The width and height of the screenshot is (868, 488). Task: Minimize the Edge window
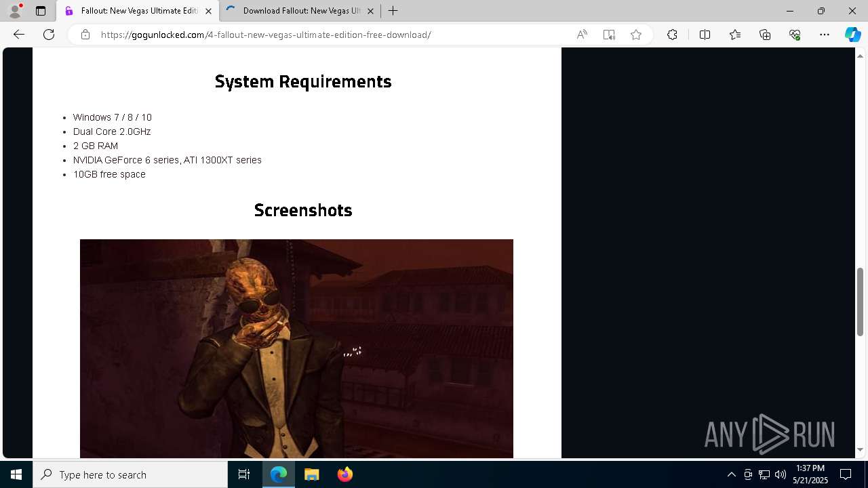(790, 11)
